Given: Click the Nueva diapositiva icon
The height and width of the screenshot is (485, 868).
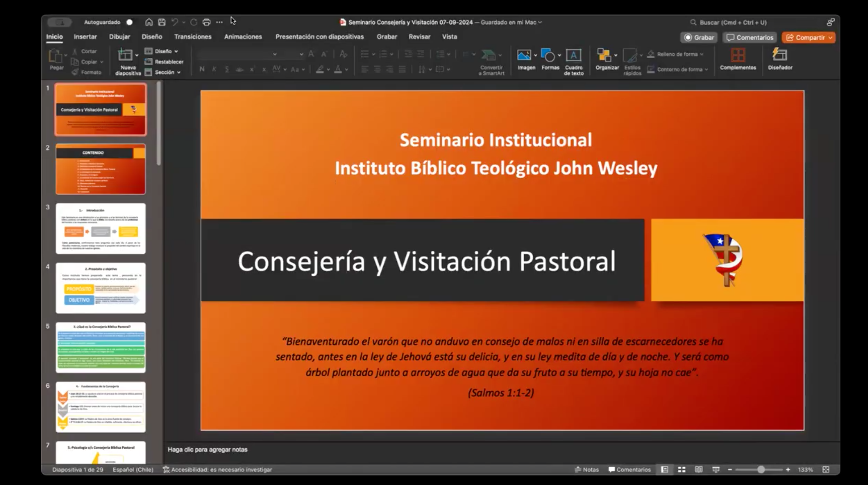Looking at the screenshot, I should click(x=125, y=55).
